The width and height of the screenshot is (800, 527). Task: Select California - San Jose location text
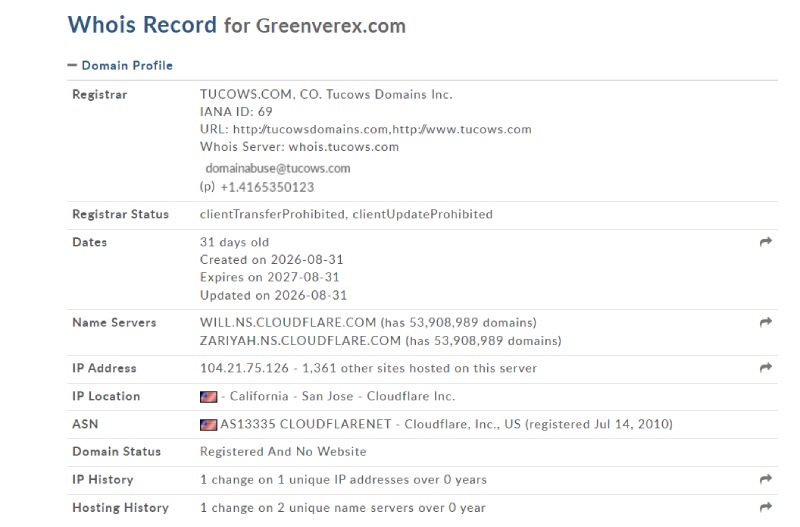click(x=291, y=396)
